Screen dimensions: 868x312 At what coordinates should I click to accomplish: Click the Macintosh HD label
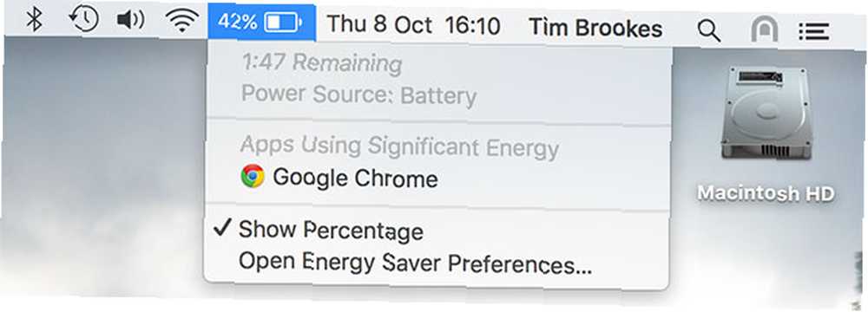[x=766, y=193]
